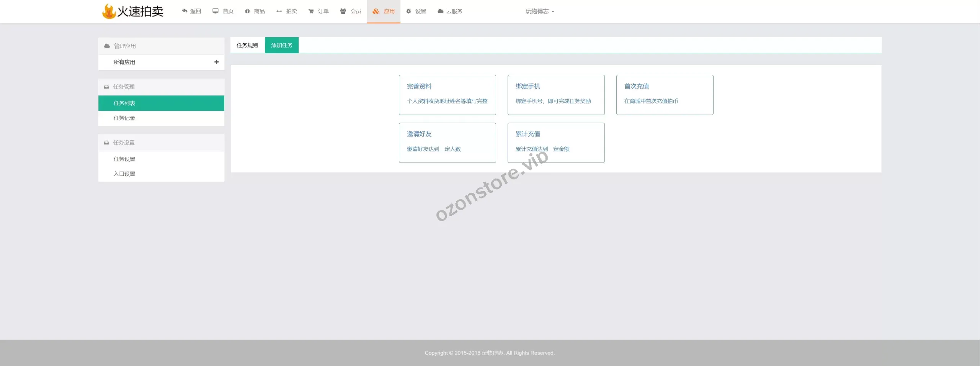Switch to the 任务规则 tab

(x=247, y=45)
